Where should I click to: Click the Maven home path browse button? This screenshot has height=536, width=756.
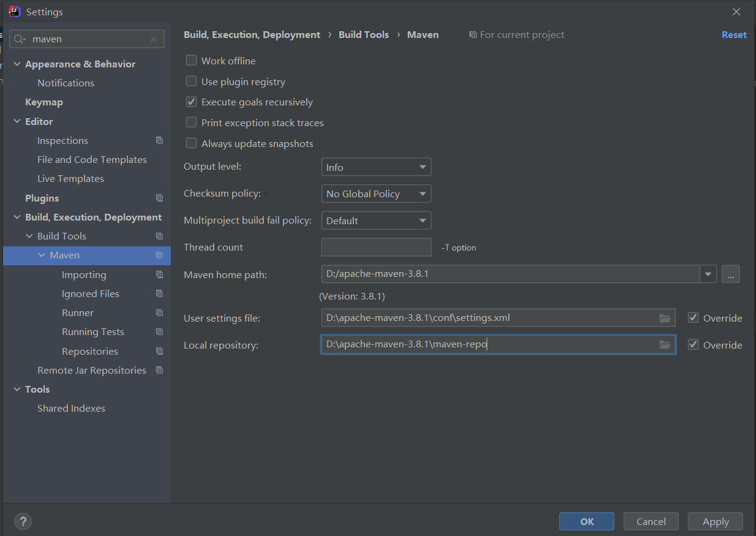(730, 274)
